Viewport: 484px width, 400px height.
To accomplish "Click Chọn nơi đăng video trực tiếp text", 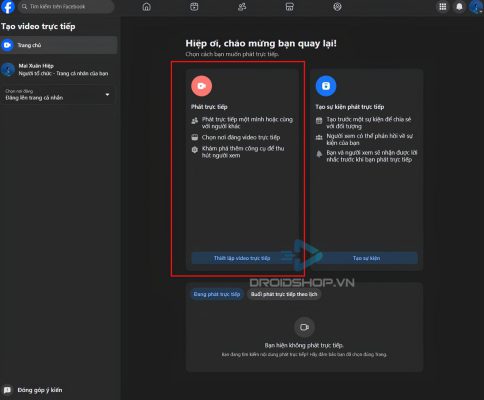I will point(241,137).
